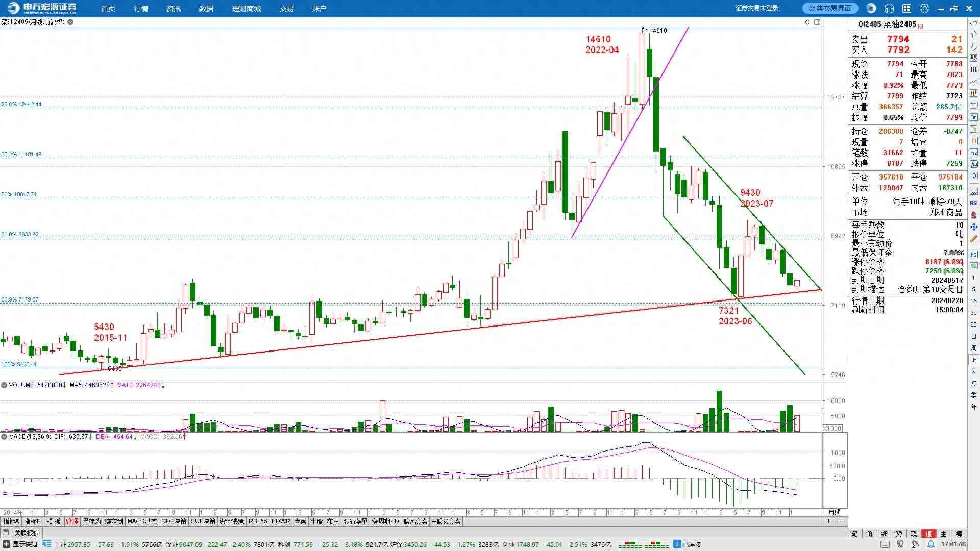
Task: Click the 证券交易未登录 login link
Action: 756,8
